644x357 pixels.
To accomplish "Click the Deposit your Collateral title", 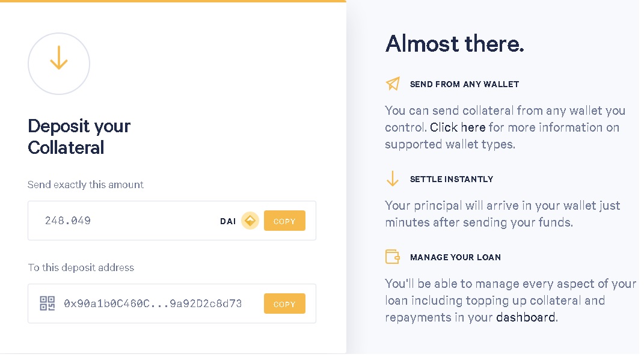I will pyautogui.click(x=79, y=137).
